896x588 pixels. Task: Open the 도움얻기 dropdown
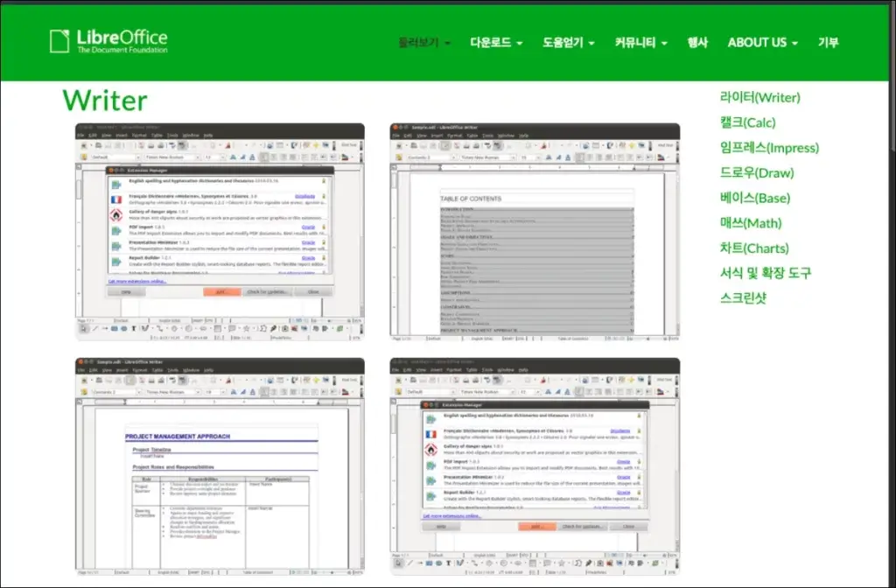[569, 42]
